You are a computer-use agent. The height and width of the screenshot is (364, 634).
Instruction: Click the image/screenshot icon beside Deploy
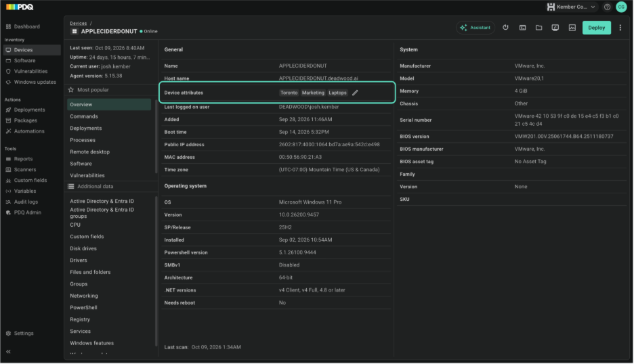click(x=572, y=28)
